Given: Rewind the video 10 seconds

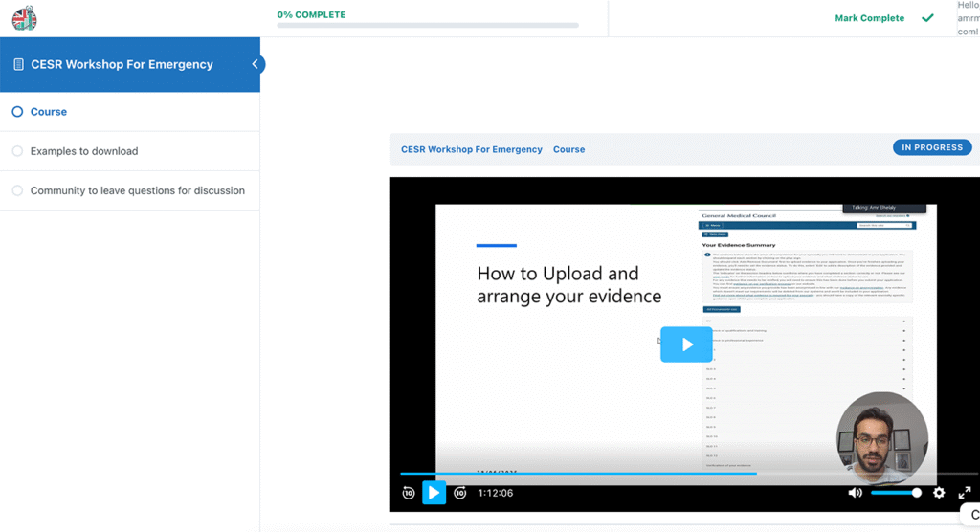Looking at the screenshot, I should point(409,493).
